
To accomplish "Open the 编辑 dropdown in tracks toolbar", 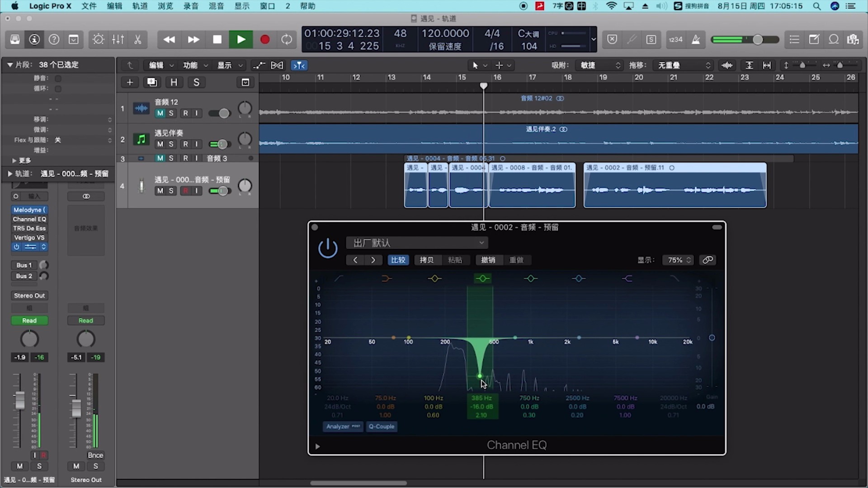I will pyautogui.click(x=161, y=66).
